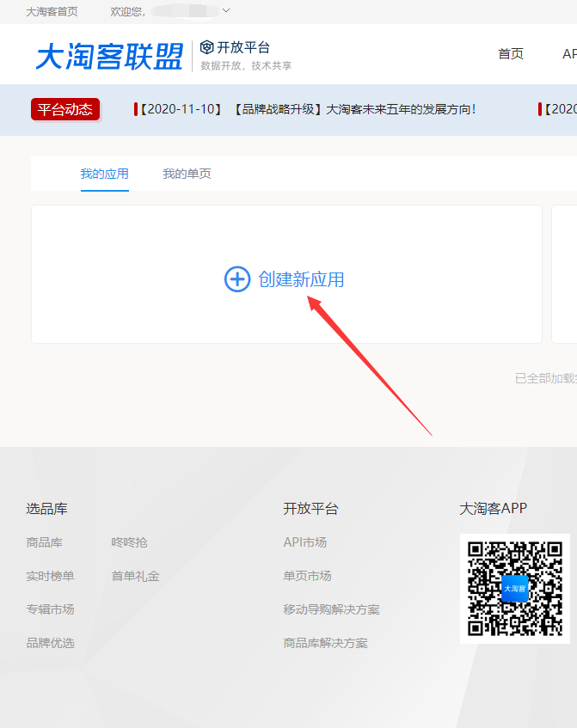This screenshot has width=577, height=728.
Task: Click the 大淘客APP QR code
Action: tap(515, 589)
